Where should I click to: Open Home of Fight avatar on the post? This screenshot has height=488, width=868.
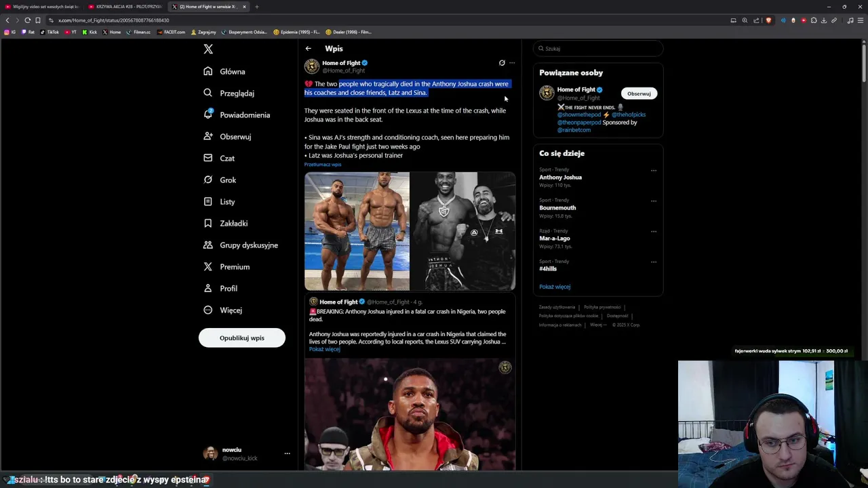312,66
